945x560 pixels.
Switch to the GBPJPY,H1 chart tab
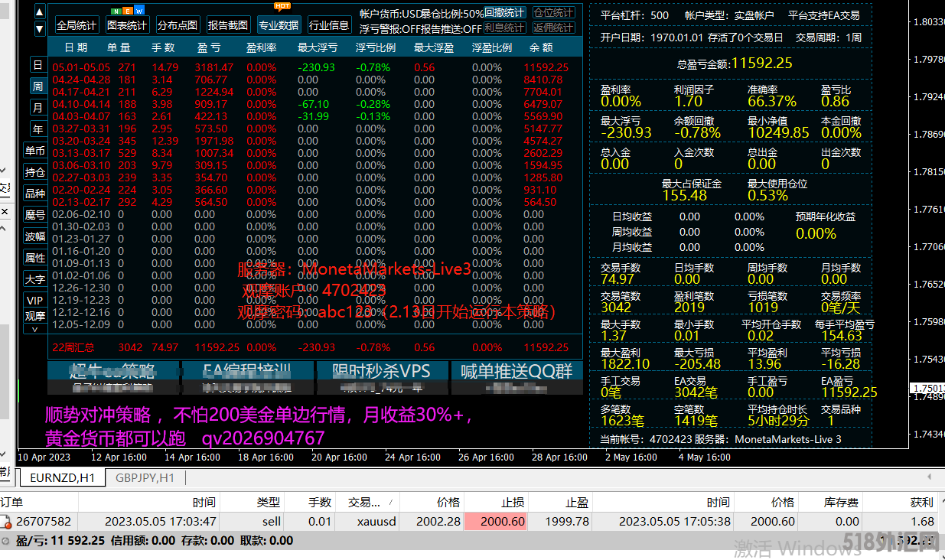point(145,477)
